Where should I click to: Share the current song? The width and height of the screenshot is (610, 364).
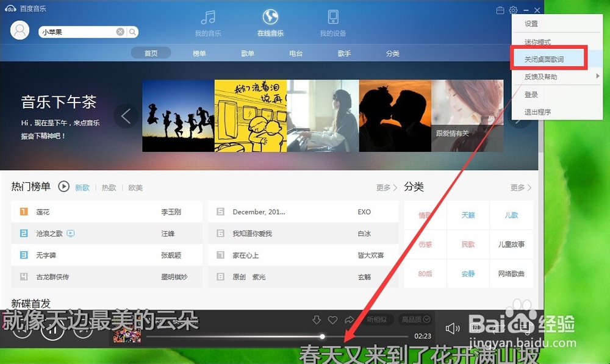pos(349,319)
